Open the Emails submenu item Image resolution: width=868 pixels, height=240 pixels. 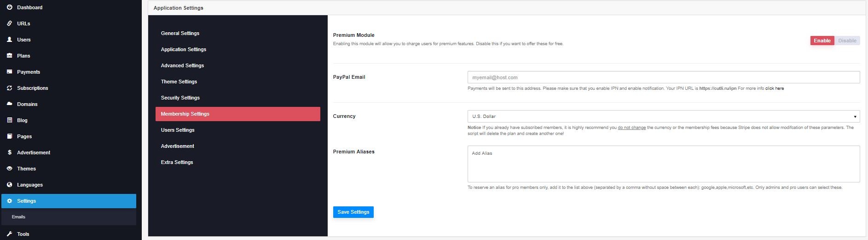tap(19, 217)
